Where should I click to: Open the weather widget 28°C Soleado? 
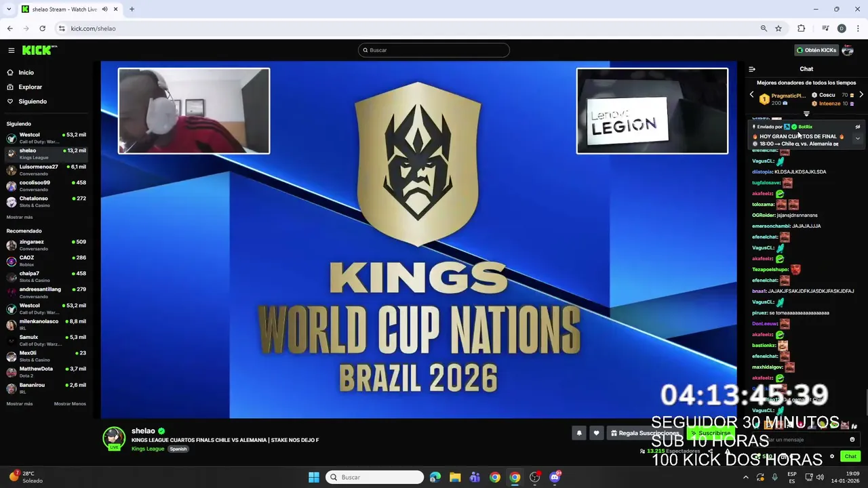click(24, 477)
